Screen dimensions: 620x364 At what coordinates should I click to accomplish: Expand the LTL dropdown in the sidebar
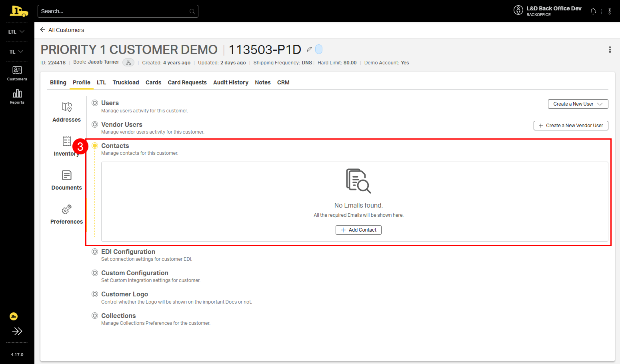(17, 32)
